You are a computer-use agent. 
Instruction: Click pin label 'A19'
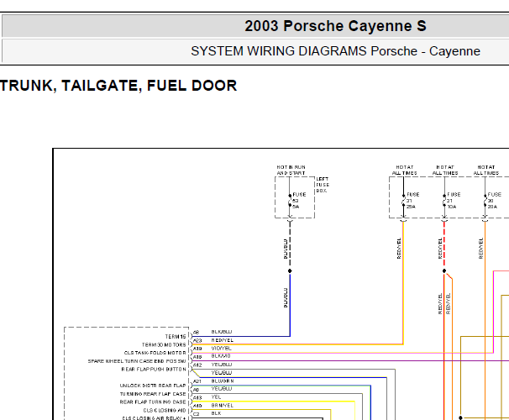(197, 349)
